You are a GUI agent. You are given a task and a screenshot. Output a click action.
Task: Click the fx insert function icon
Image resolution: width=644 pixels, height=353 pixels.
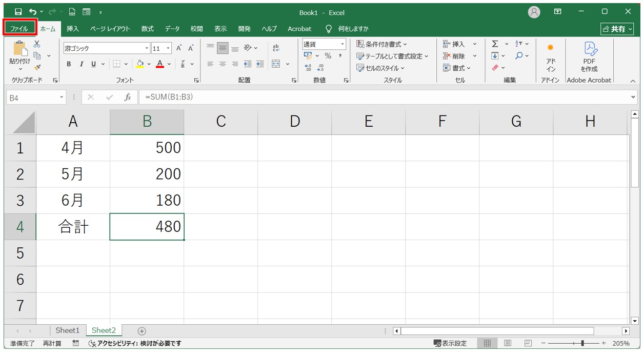tap(128, 97)
